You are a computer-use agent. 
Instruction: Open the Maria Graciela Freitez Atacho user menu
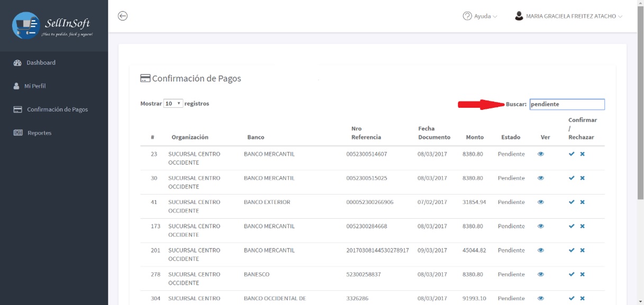coord(569,16)
